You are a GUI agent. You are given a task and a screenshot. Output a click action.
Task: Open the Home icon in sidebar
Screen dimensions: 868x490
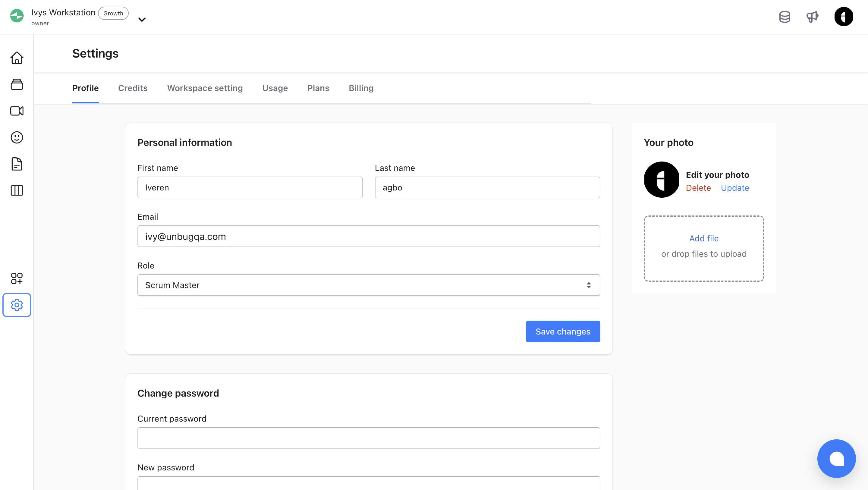[17, 58]
